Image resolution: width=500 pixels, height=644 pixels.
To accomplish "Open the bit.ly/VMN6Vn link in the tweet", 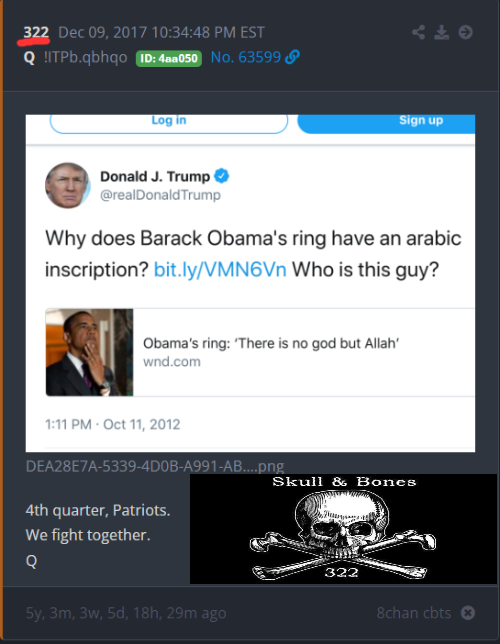I will (220, 270).
